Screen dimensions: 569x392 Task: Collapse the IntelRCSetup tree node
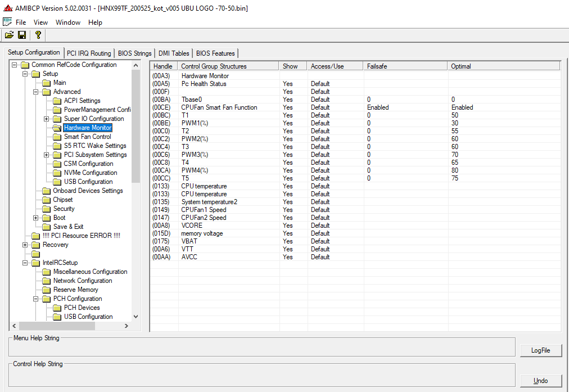pos(25,263)
